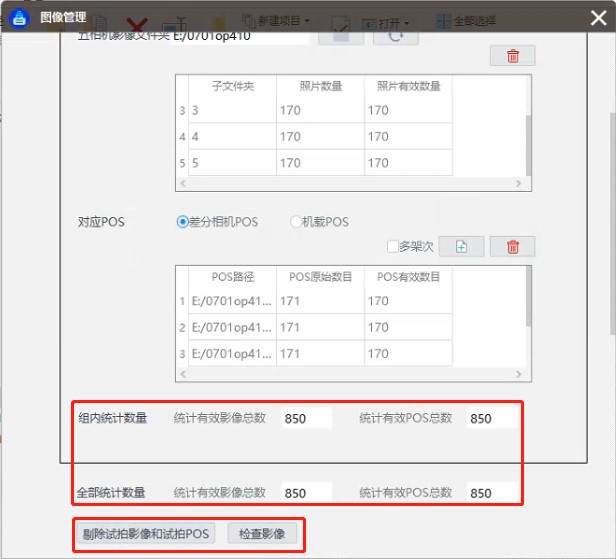This screenshot has width=616, height=559.
Task: Click vertical scrollbar of subfolder table
Action: pos(528,145)
